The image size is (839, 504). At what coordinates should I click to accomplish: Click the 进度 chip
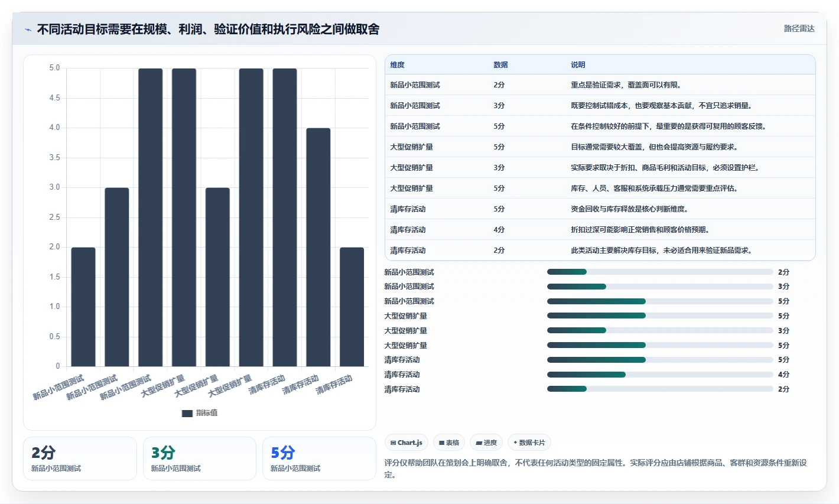[486, 443]
